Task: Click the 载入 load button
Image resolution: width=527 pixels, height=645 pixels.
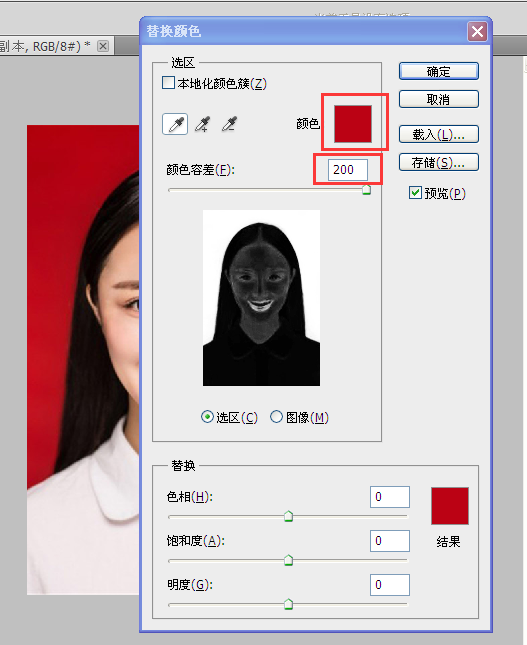Action: [439, 134]
